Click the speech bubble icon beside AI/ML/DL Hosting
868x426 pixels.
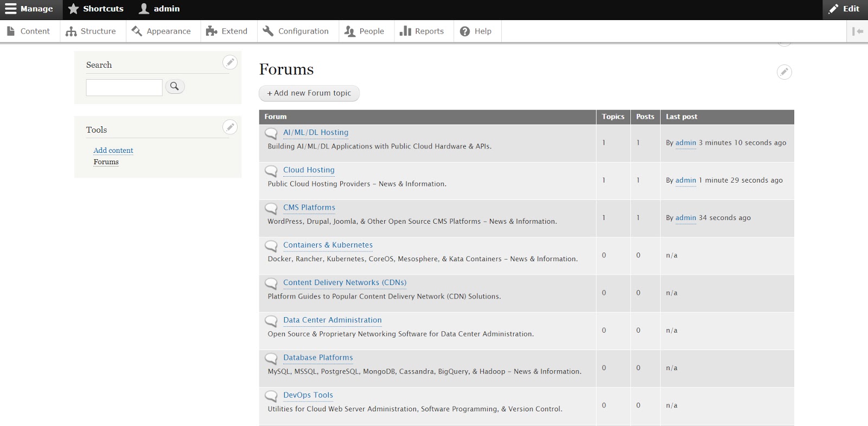click(x=271, y=133)
